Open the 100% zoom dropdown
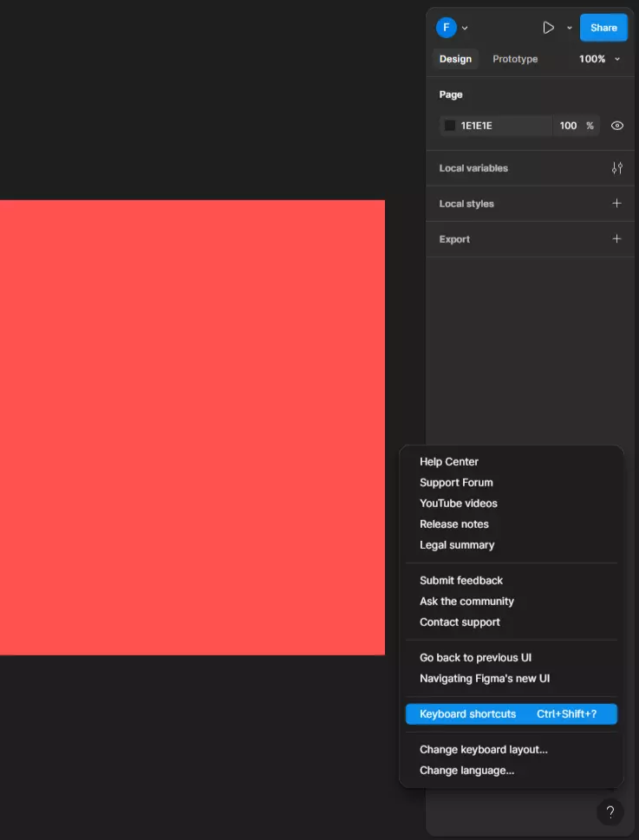This screenshot has width=639, height=840. click(599, 59)
